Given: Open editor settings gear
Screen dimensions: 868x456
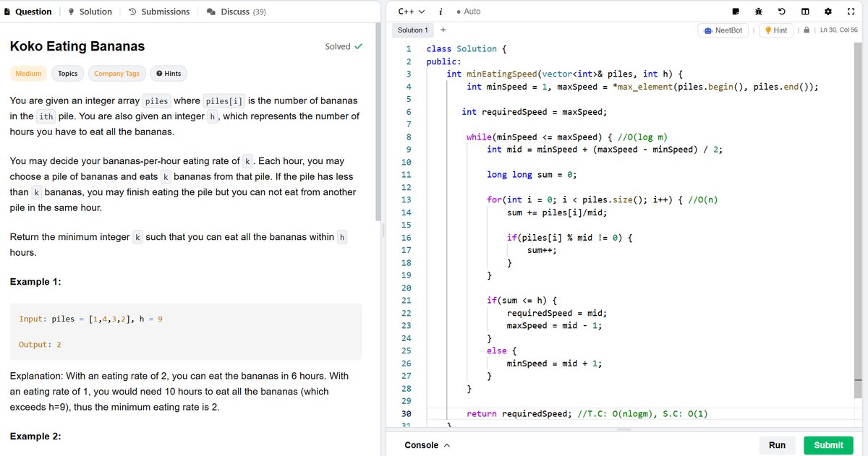Looking at the screenshot, I should (x=828, y=12).
